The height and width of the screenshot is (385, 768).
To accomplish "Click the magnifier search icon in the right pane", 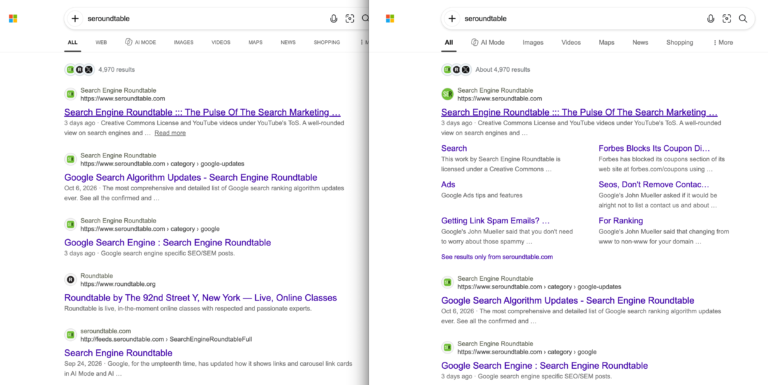I will tap(743, 19).
